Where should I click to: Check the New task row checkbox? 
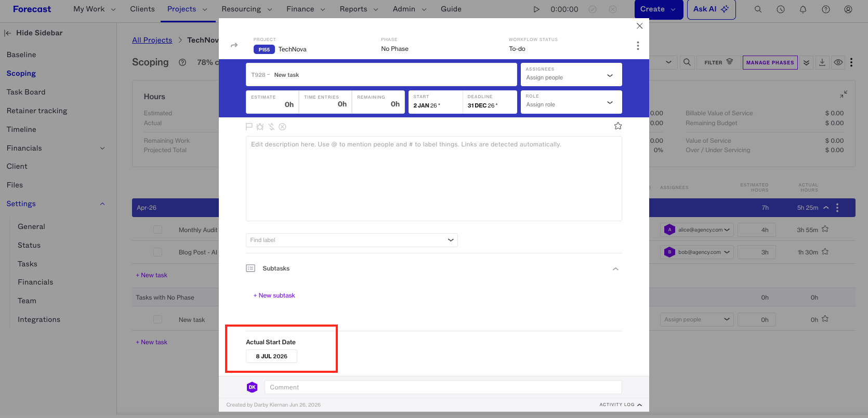(157, 319)
